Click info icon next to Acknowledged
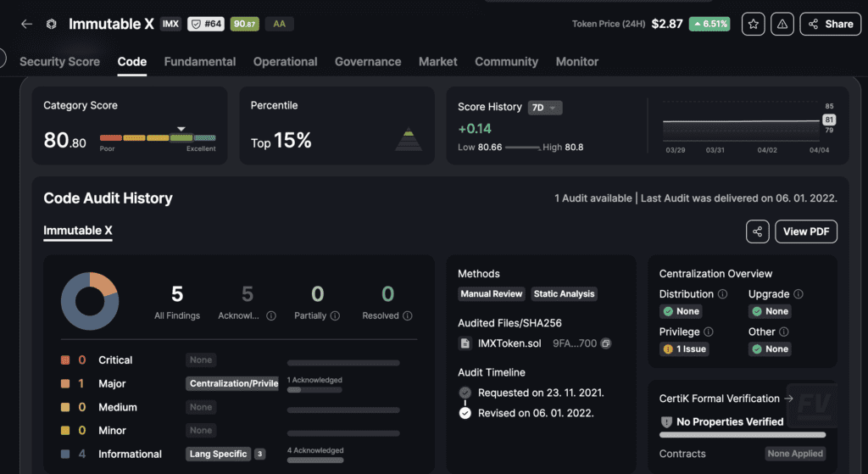 point(271,315)
